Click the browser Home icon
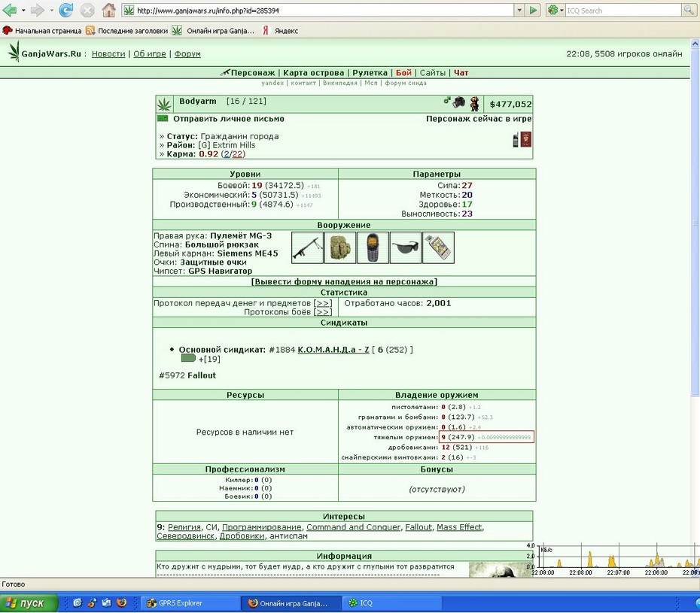The height and width of the screenshot is (613, 700). [108, 10]
